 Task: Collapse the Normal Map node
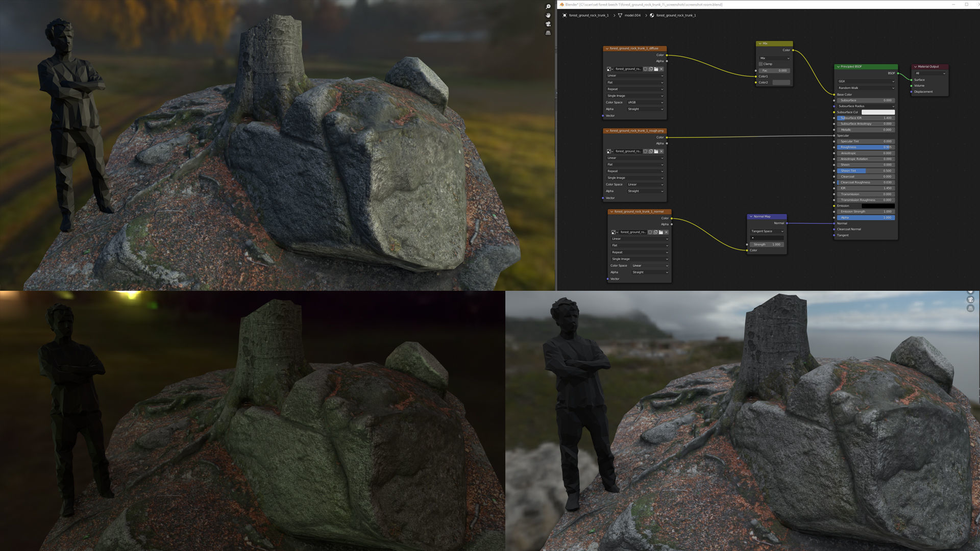(x=751, y=216)
